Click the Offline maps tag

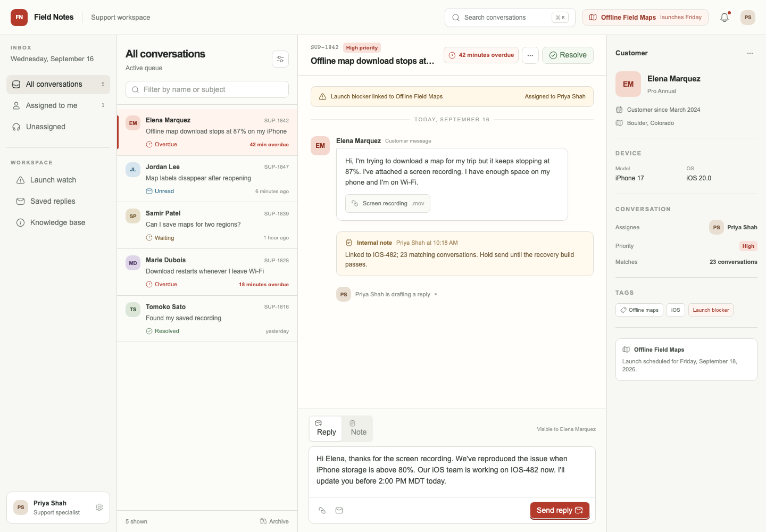pyautogui.click(x=639, y=310)
